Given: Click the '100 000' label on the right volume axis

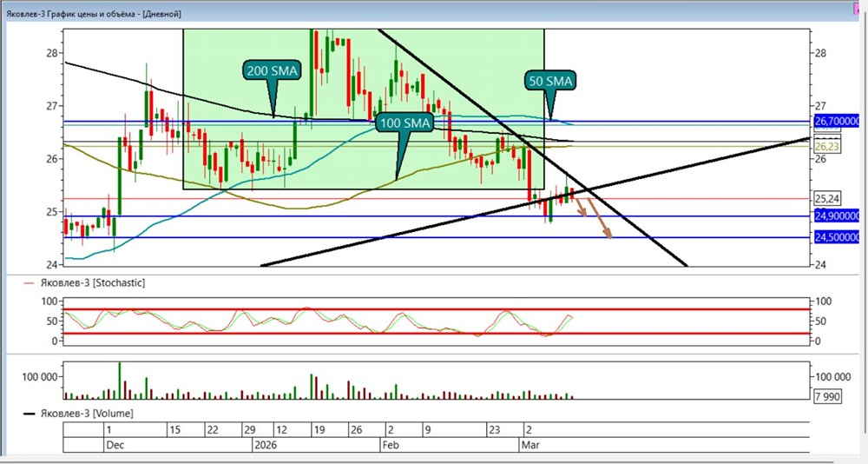Looking at the screenshot, I should 833,377.
